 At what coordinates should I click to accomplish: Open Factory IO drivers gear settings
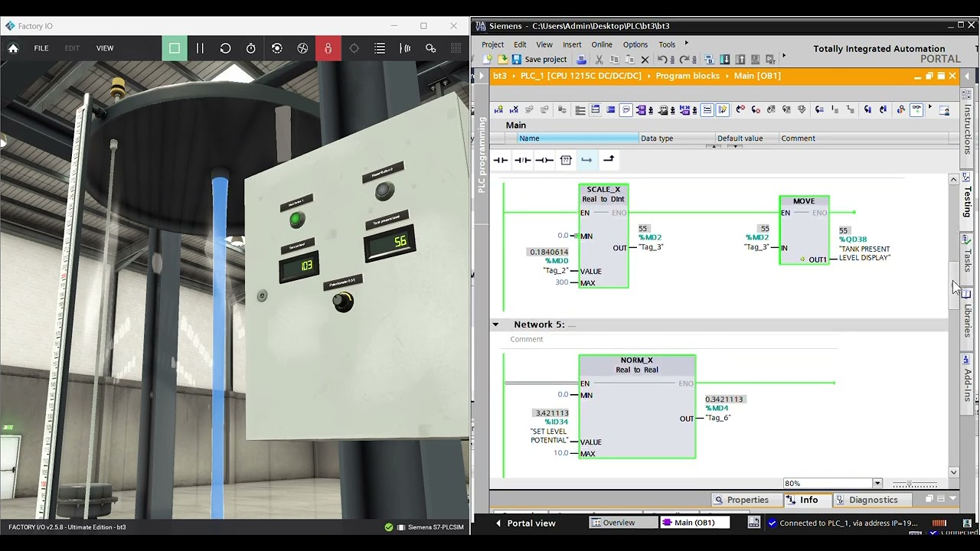pos(431,48)
